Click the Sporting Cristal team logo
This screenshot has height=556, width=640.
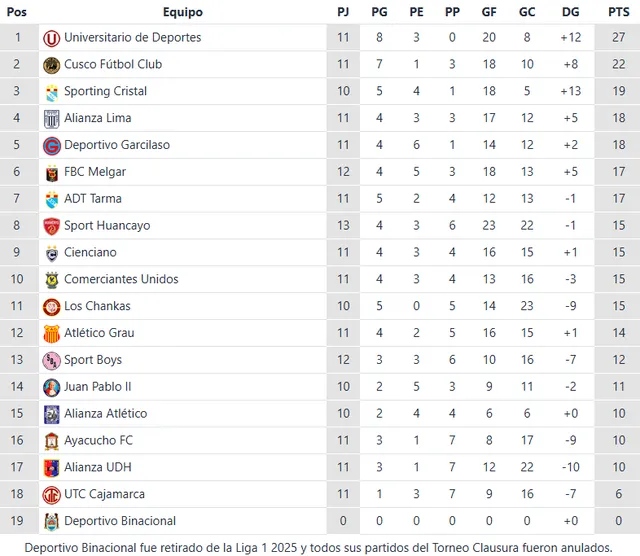[52, 92]
